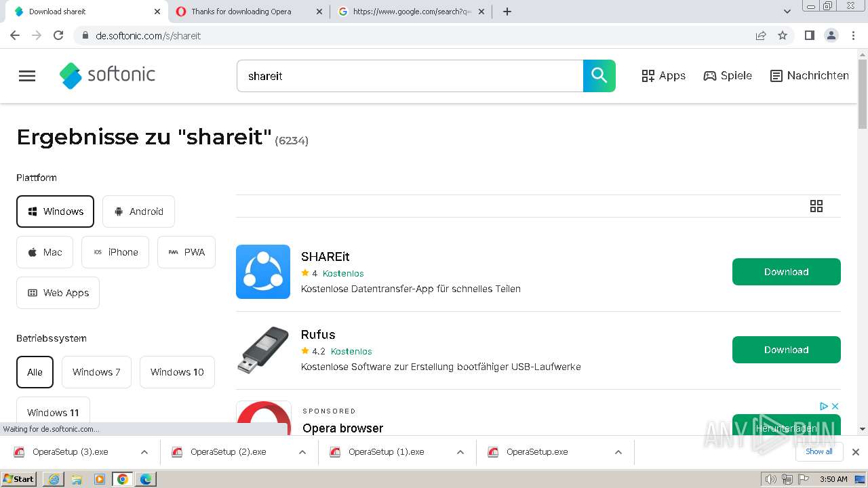Select Alle operating systems filter
The width and height of the screenshot is (868, 488).
35,372
